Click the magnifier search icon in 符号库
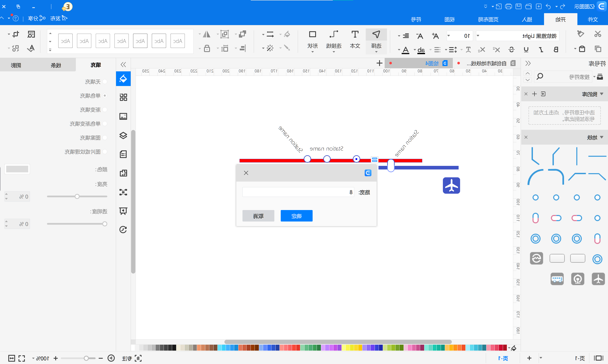Image resolution: width=608 pixels, height=364 pixels. click(x=540, y=76)
